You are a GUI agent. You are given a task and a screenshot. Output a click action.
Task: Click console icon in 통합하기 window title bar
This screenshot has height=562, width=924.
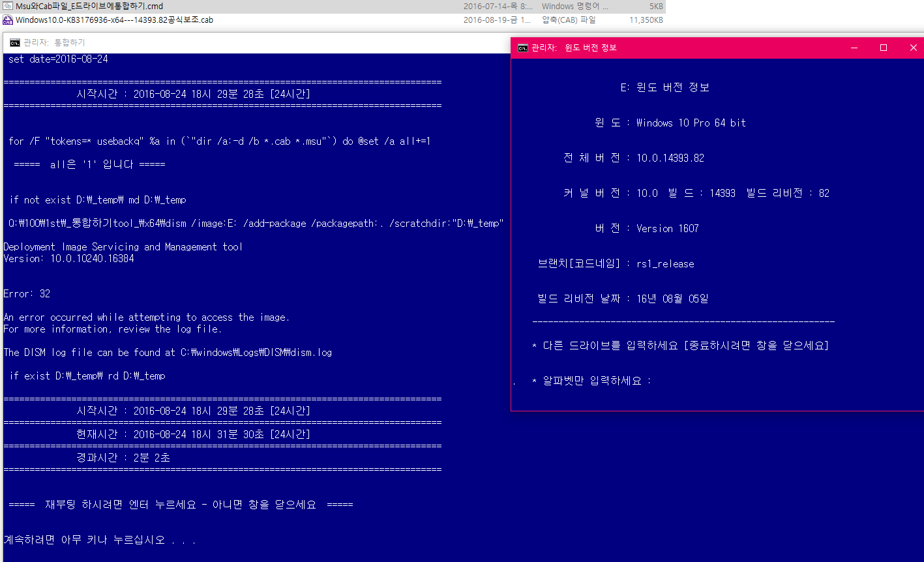(x=14, y=43)
